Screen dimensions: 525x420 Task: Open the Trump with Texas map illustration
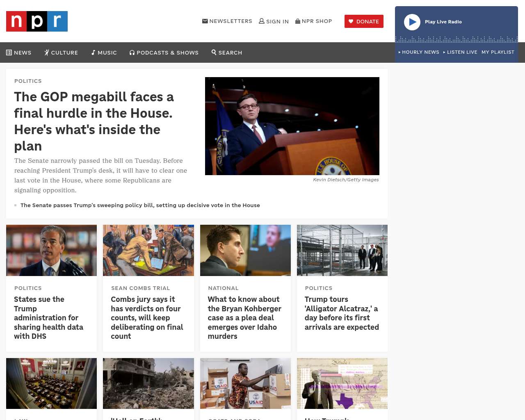(x=342, y=383)
